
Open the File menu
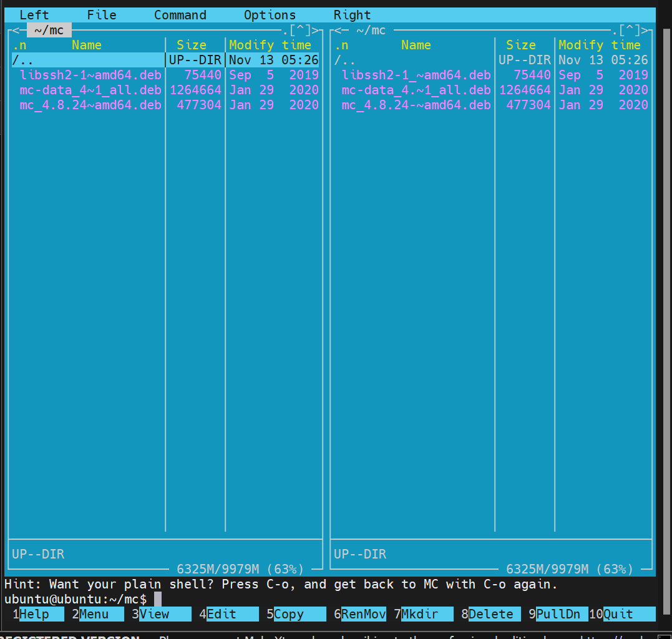click(x=101, y=15)
